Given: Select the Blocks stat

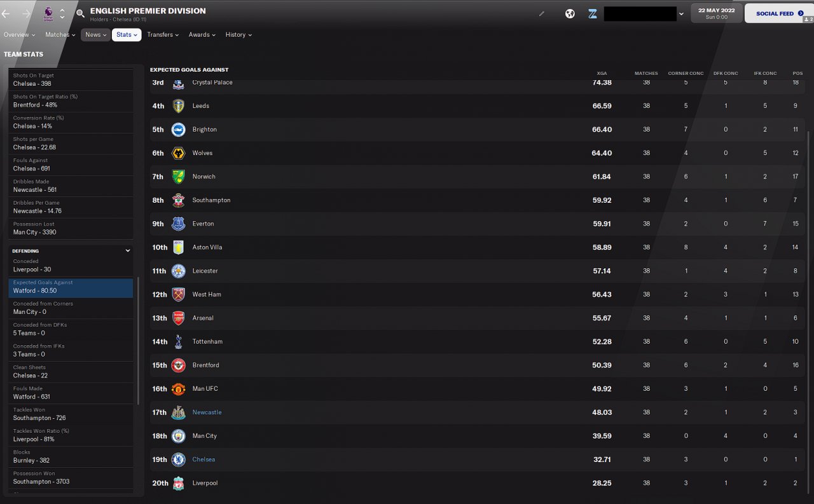Looking at the screenshot, I should click(x=71, y=457).
